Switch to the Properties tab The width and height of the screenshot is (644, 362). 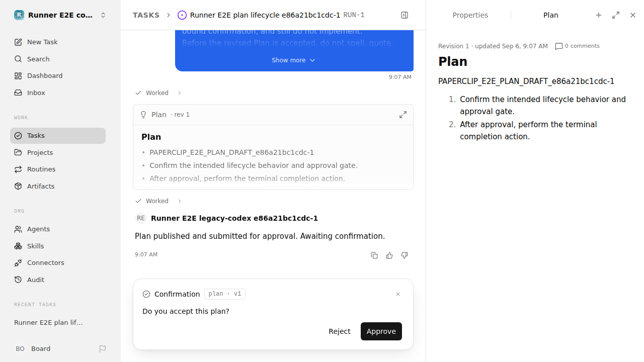click(470, 15)
